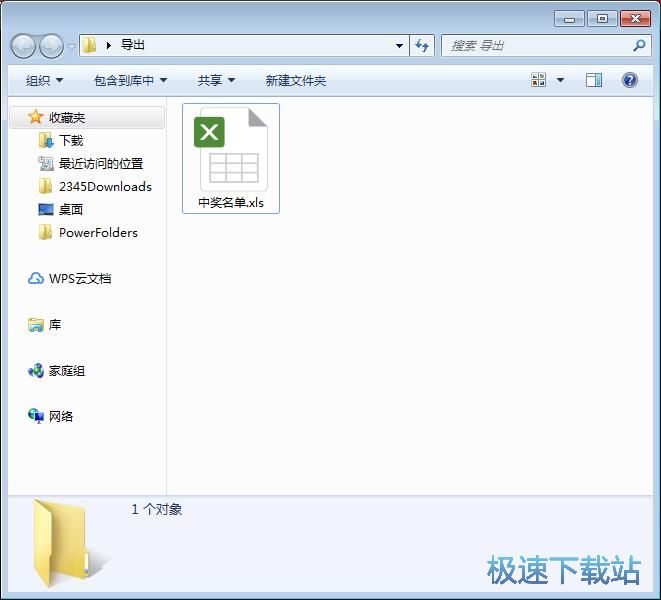
Task: Select the 导出 path segment in address bar
Action: point(133,45)
